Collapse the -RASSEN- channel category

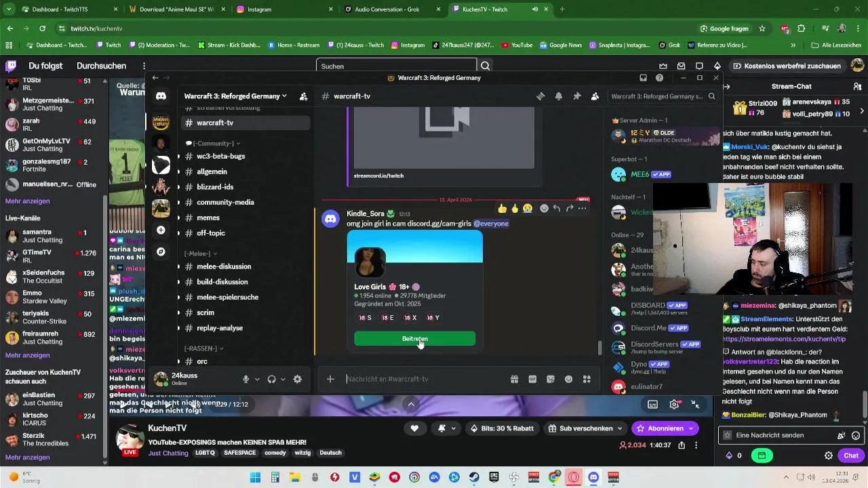click(203, 348)
